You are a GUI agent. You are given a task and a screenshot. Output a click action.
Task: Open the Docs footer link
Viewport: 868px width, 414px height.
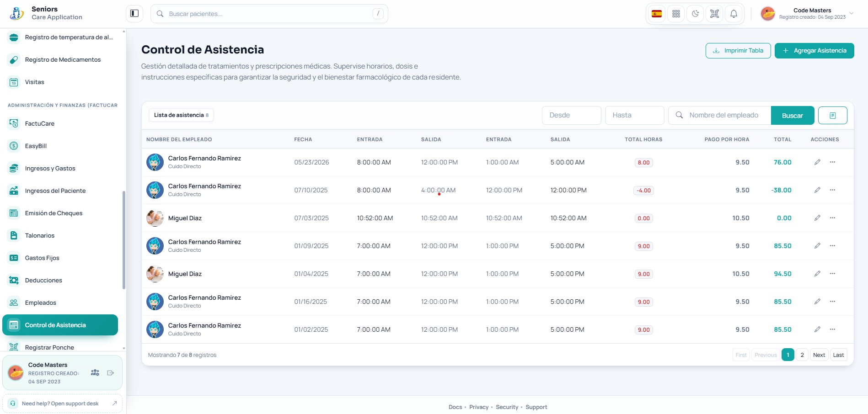point(455,407)
